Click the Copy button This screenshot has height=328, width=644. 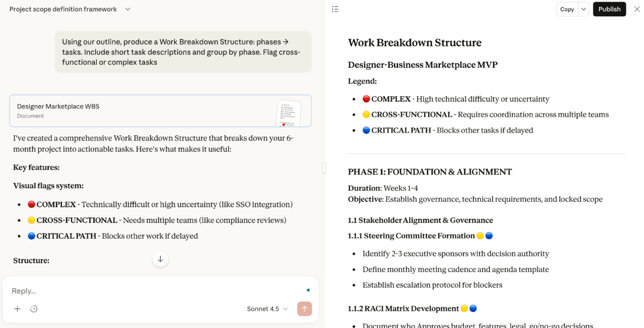567,9
